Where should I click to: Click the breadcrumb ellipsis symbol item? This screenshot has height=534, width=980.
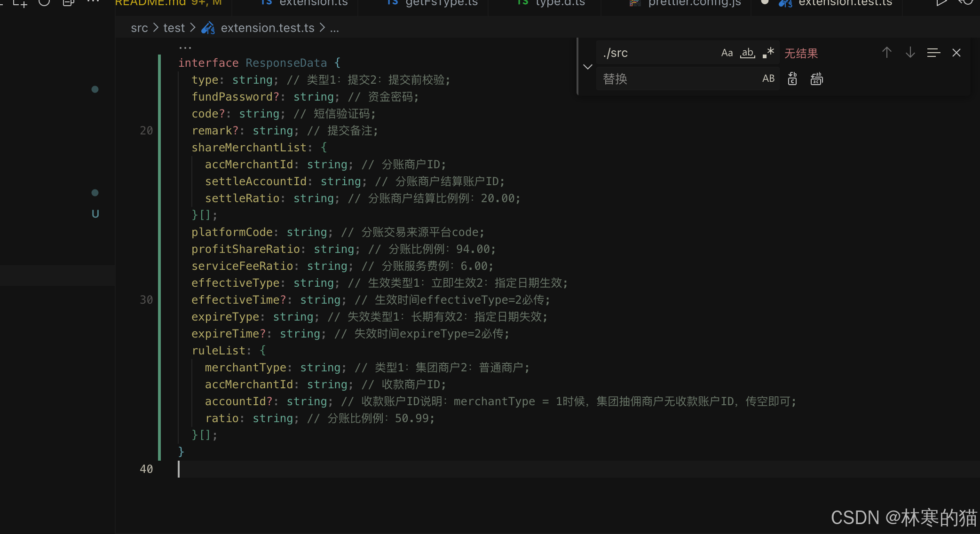(x=334, y=28)
